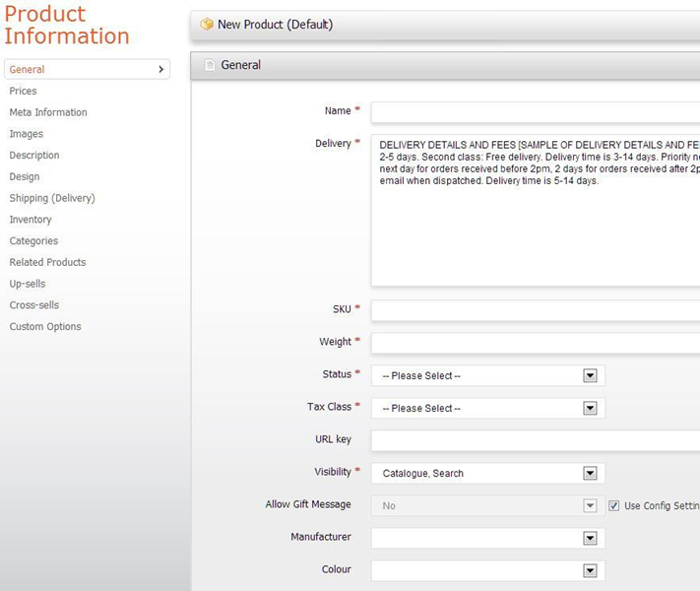
Task: Expand the Tax Class dropdown
Action: coord(590,408)
